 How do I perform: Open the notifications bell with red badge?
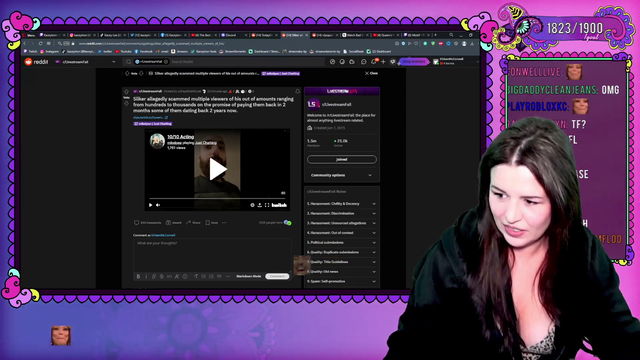click(x=373, y=62)
